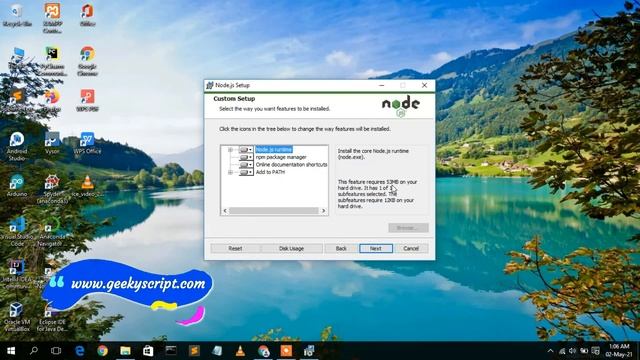Select the XAMPP Control desktop icon
640x360 pixels.
[x=53, y=18]
